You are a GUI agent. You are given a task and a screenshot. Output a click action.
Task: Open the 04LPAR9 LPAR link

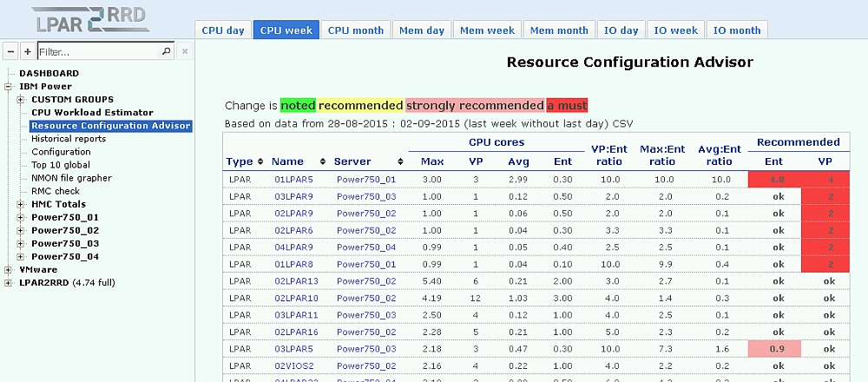coord(293,247)
